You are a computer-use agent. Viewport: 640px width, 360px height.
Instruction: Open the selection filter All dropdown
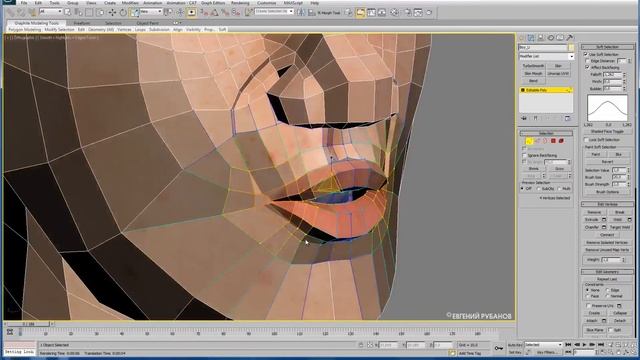tap(50, 12)
